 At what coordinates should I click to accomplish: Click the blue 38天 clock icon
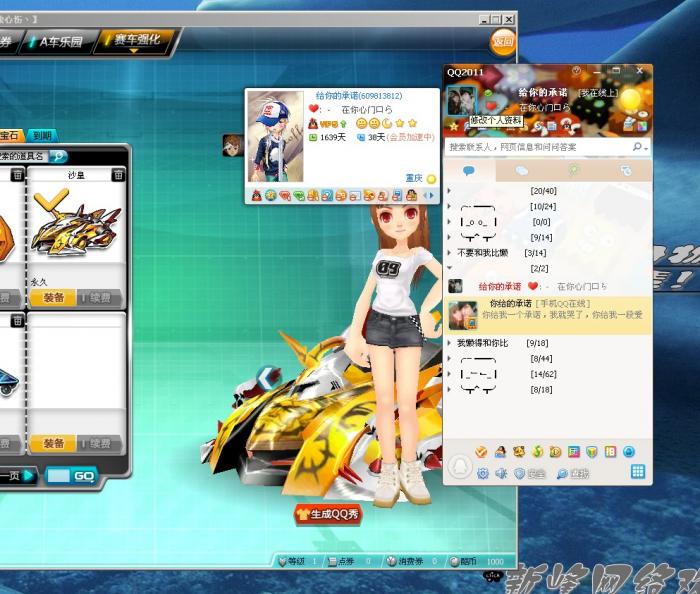coord(361,137)
